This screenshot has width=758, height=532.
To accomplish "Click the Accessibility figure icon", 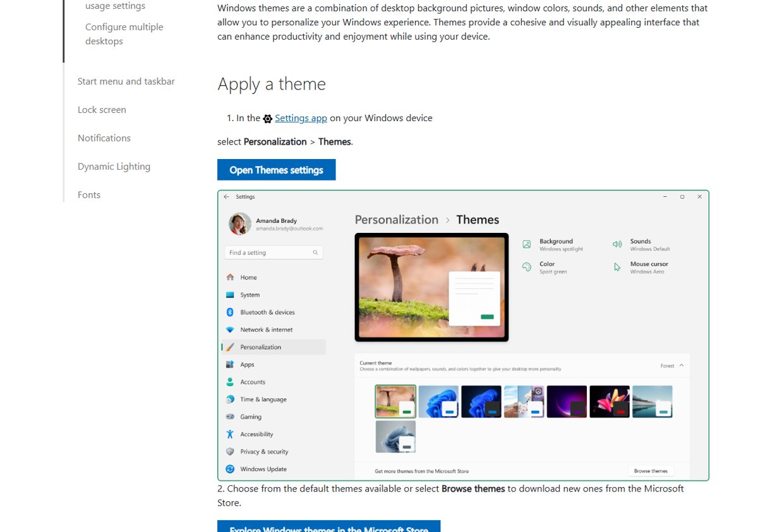I will click(x=230, y=434).
